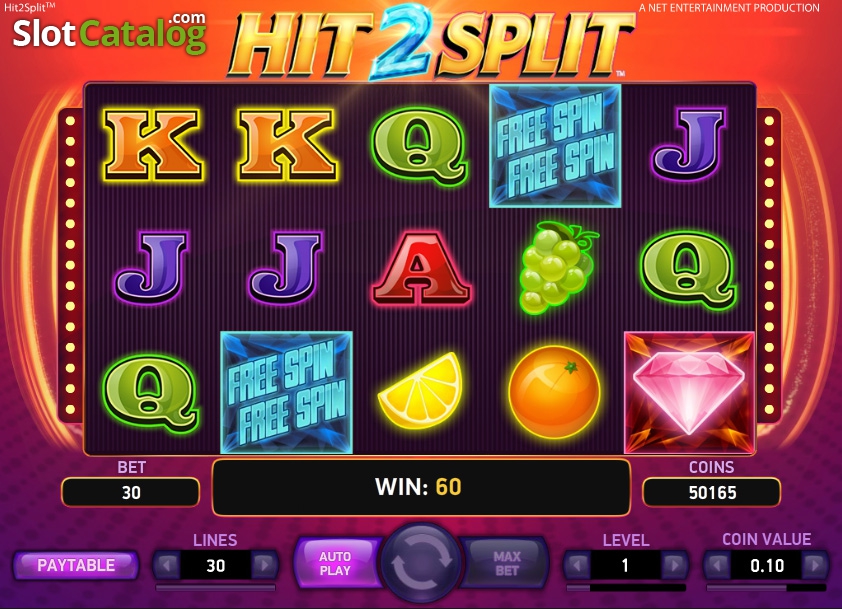This screenshot has width=842, height=609.
Task: Lower the coin value with left arrow
Action: point(718,565)
